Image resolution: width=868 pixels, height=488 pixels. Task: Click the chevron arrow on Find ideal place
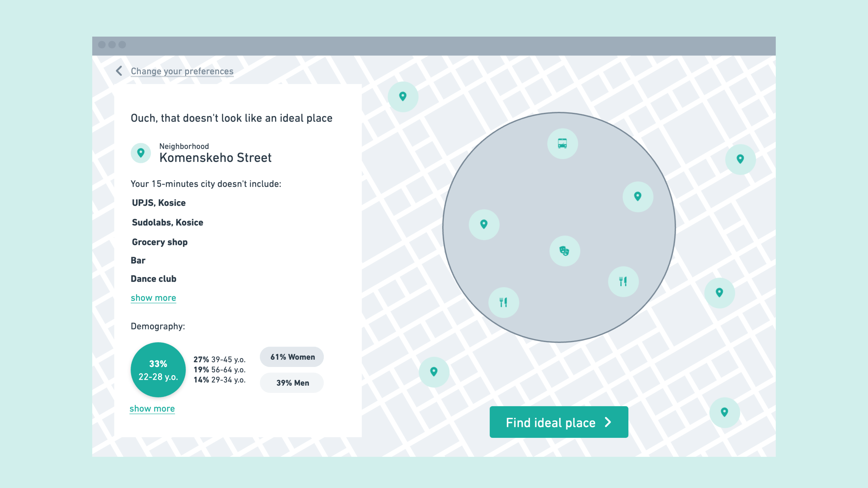608,422
